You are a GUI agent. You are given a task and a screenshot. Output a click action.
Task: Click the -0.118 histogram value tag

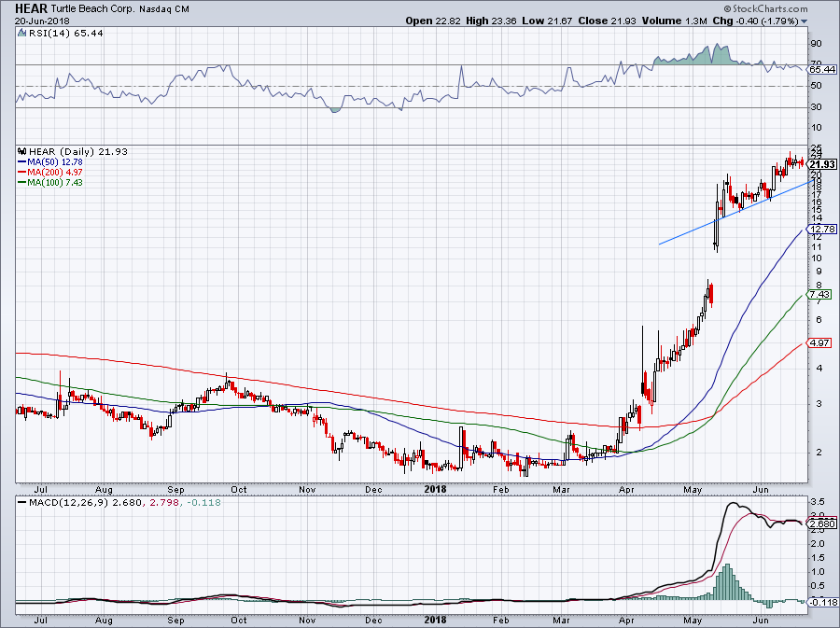click(819, 602)
